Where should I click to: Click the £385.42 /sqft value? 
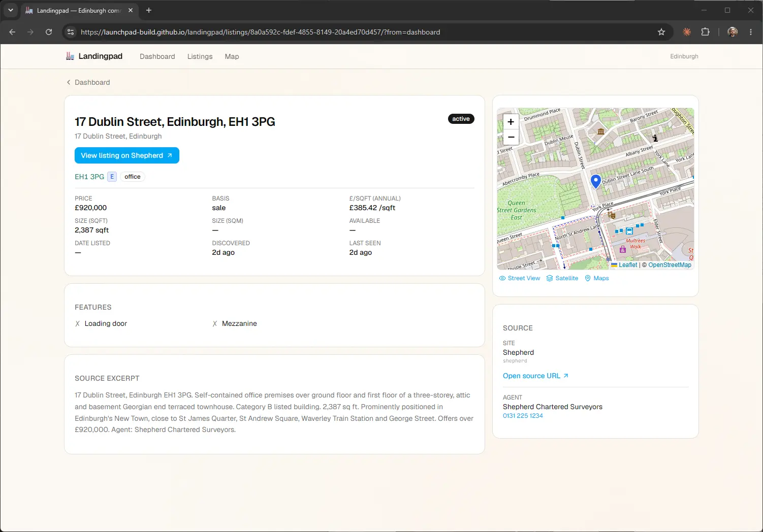[x=372, y=208]
